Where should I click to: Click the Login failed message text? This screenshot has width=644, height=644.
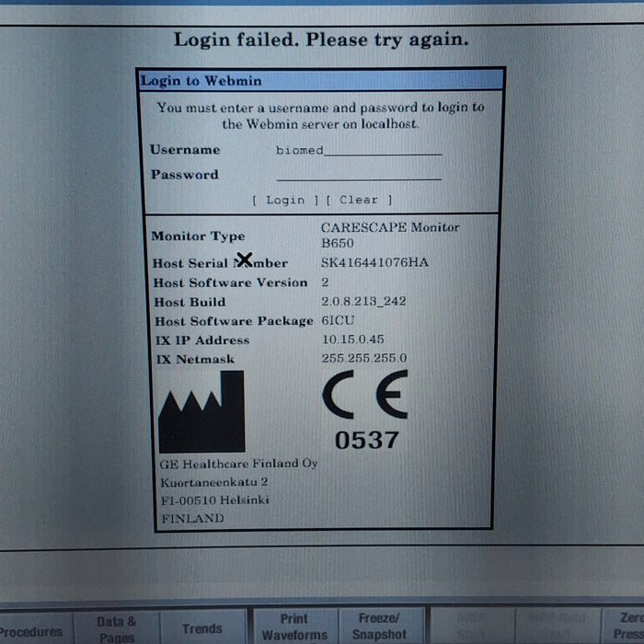321,40
